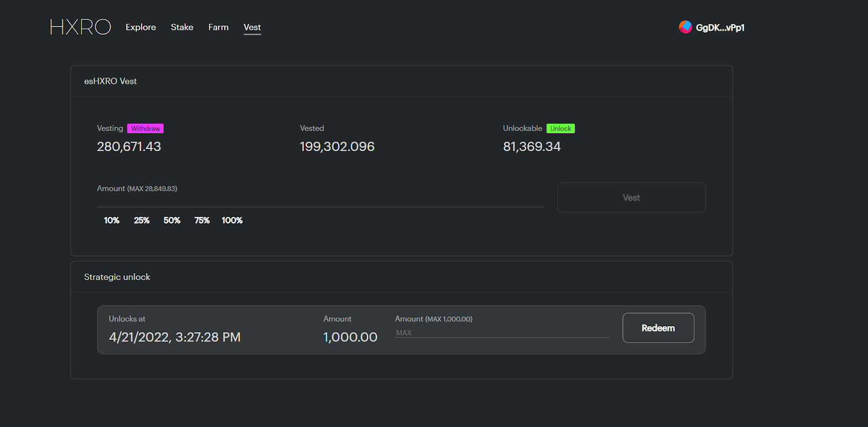Click the Unlocks at label

click(x=127, y=319)
